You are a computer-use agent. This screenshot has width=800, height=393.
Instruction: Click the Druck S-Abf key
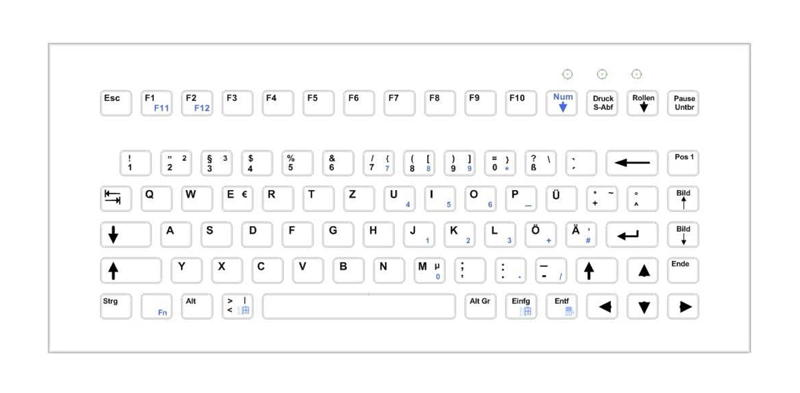(x=602, y=103)
